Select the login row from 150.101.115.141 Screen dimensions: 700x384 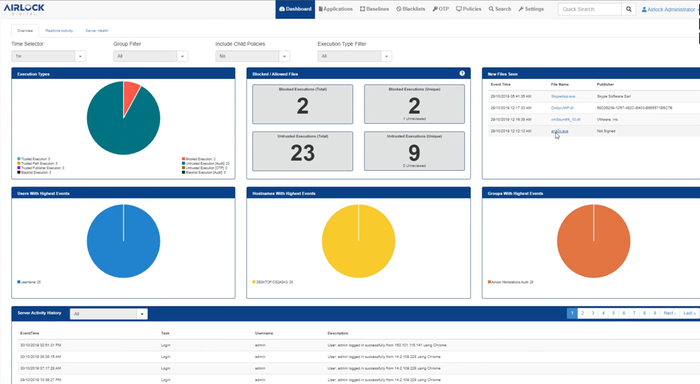[x=357, y=345]
